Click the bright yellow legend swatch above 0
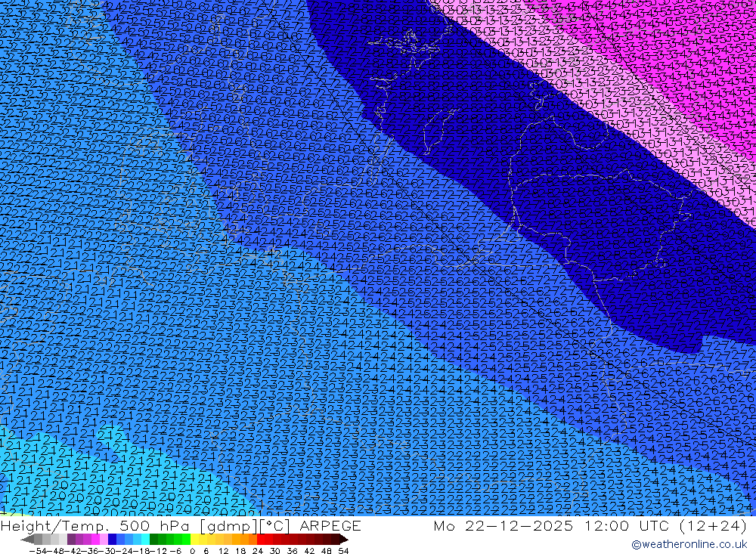This screenshot has height=554, width=756. pos(194,539)
